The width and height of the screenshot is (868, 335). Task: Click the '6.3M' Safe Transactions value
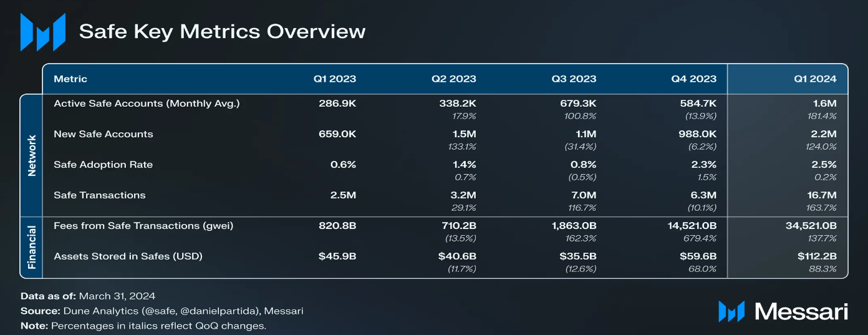coord(703,195)
